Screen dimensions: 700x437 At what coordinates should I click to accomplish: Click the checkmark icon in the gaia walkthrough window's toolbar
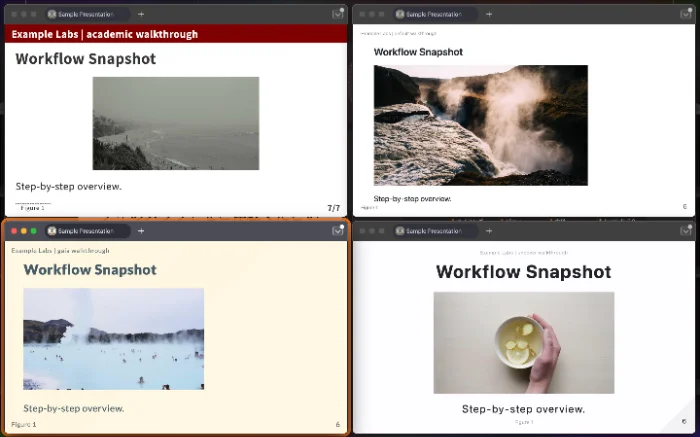(338, 231)
